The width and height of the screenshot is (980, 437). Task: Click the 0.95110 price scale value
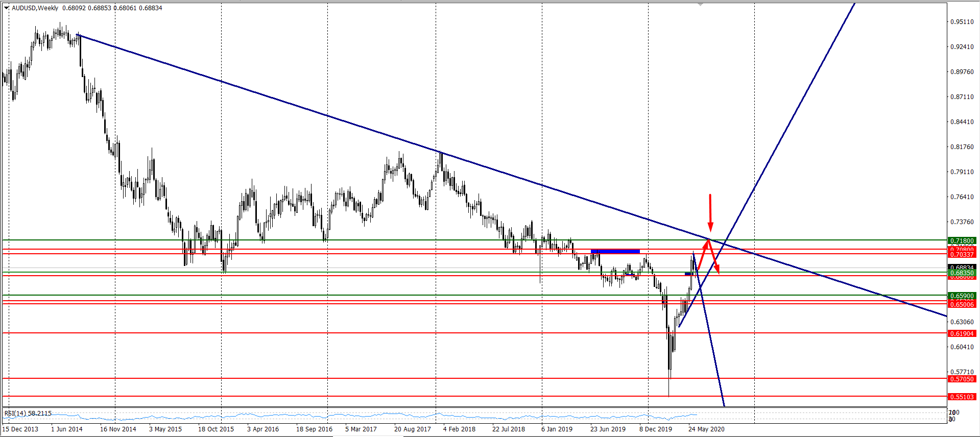[x=962, y=22]
